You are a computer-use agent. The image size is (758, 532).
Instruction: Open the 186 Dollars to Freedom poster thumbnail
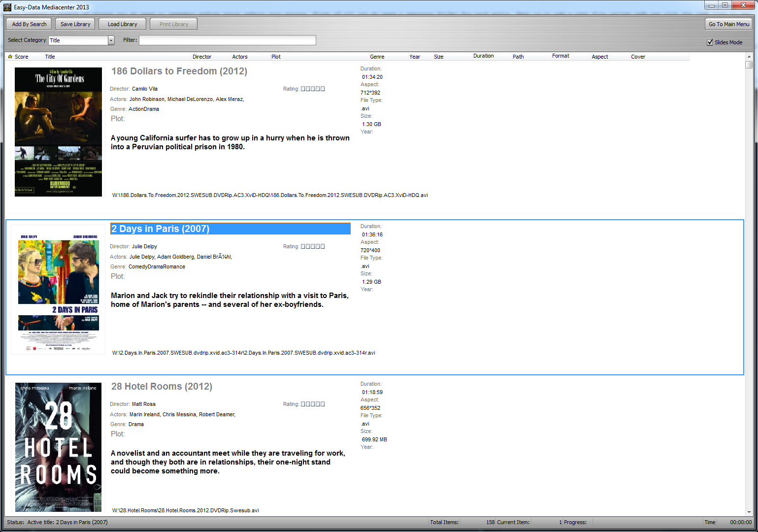point(58,132)
